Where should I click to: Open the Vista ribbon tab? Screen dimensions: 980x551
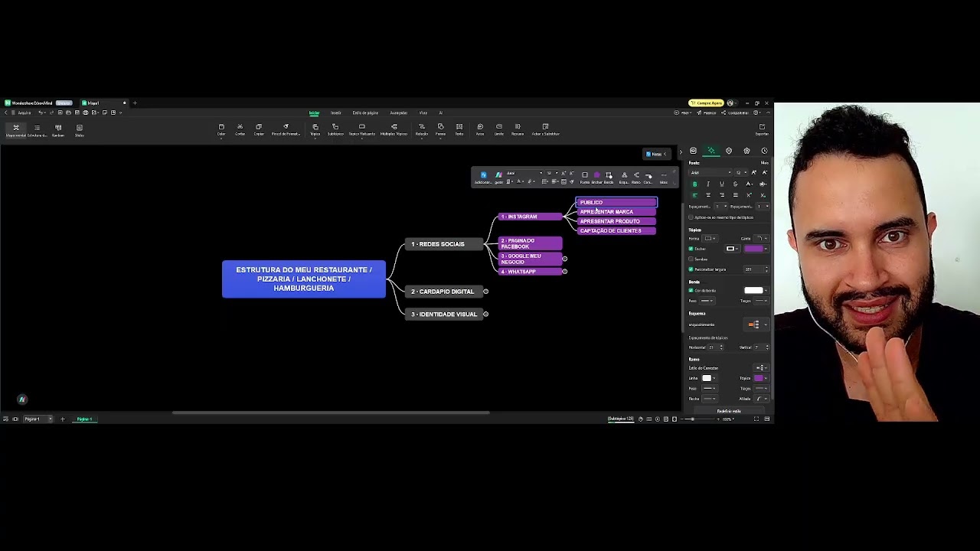[423, 113]
